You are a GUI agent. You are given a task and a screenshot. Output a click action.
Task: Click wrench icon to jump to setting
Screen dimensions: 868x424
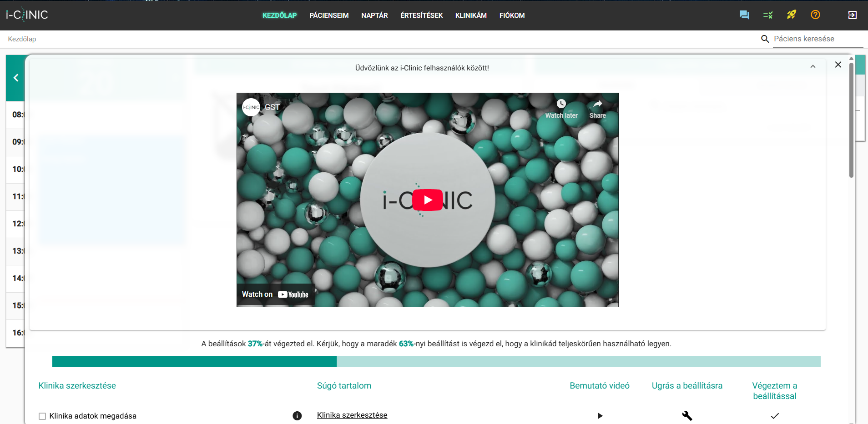pyautogui.click(x=687, y=415)
